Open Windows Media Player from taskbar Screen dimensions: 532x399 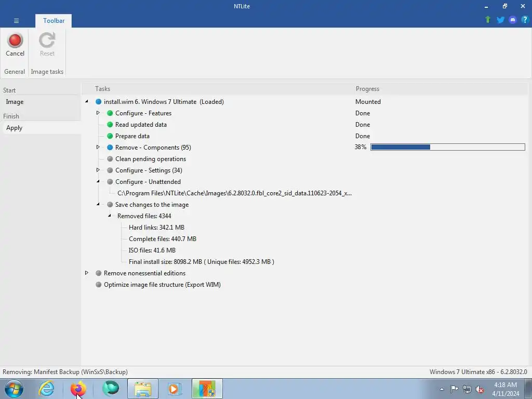[175, 389]
